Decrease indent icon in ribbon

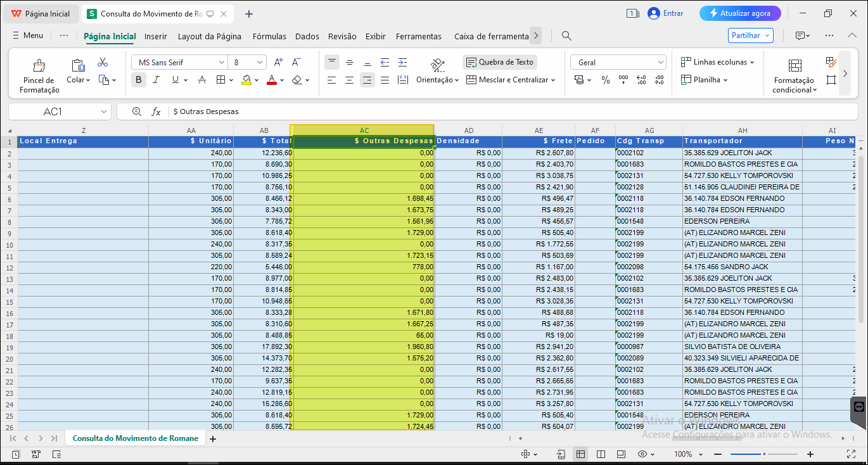(x=385, y=62)
